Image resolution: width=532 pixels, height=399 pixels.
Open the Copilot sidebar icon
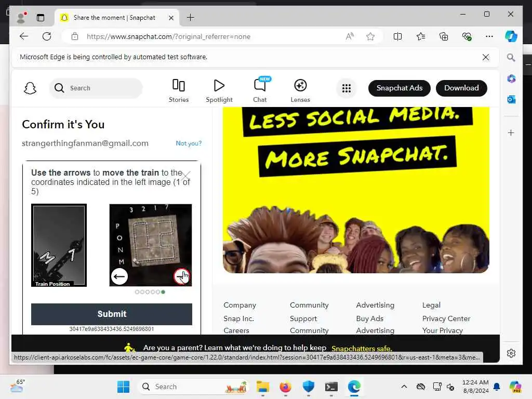[511, 36]
